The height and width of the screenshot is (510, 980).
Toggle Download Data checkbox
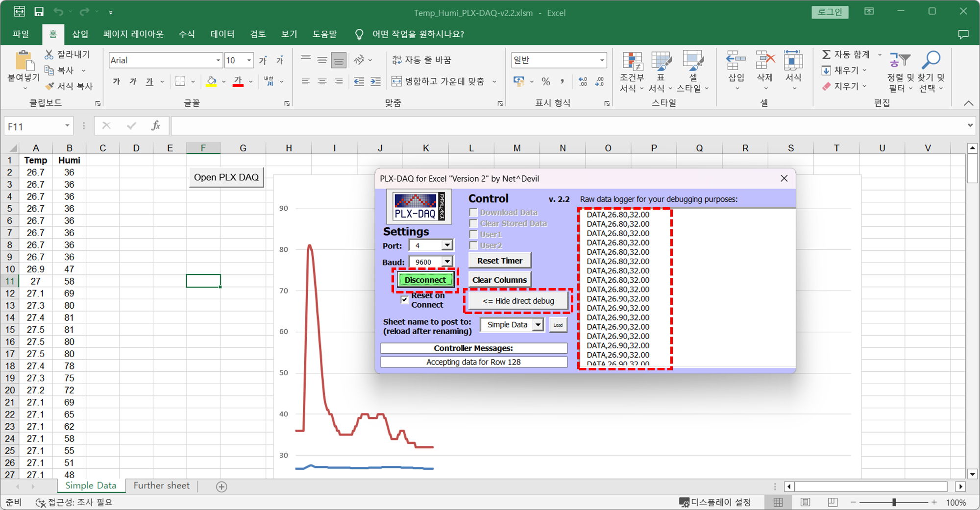(x=473, y=213)
